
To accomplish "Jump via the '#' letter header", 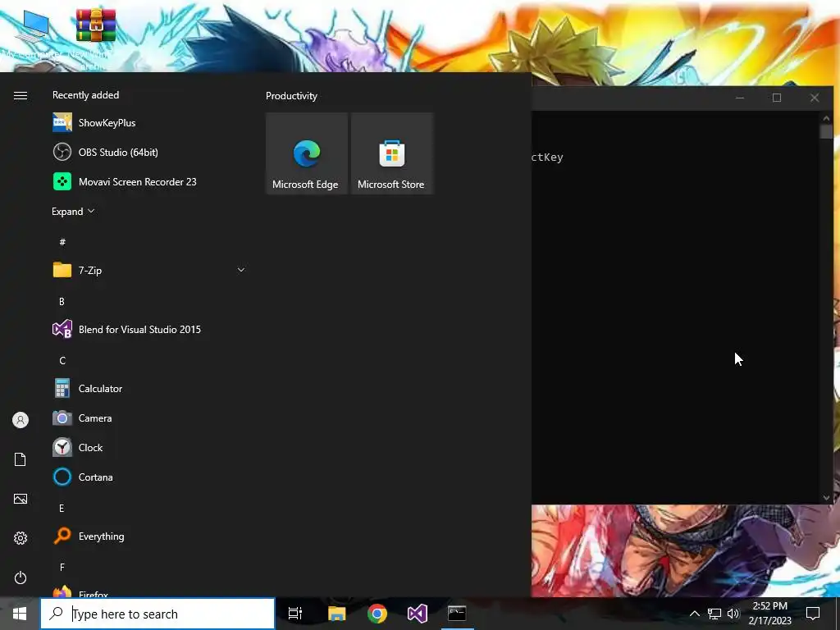I will point(62,242).
